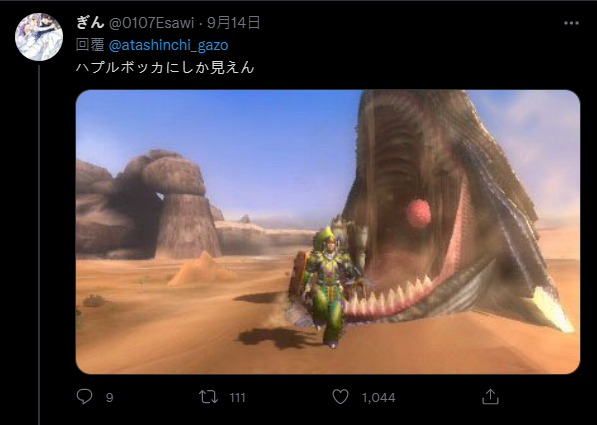Open the three-dot more options menu
Screen dimensions: 597x425
pyautogui.click(x=571, y=23)
